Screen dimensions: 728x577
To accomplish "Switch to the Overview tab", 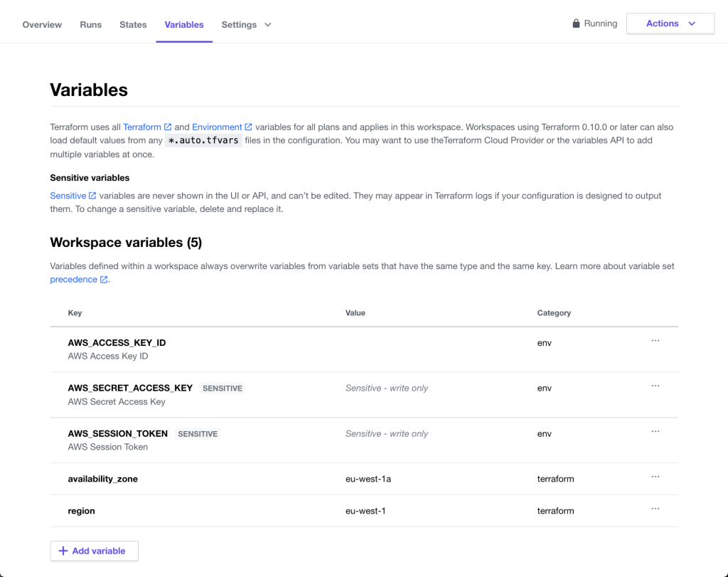I will tap(42, 25).
